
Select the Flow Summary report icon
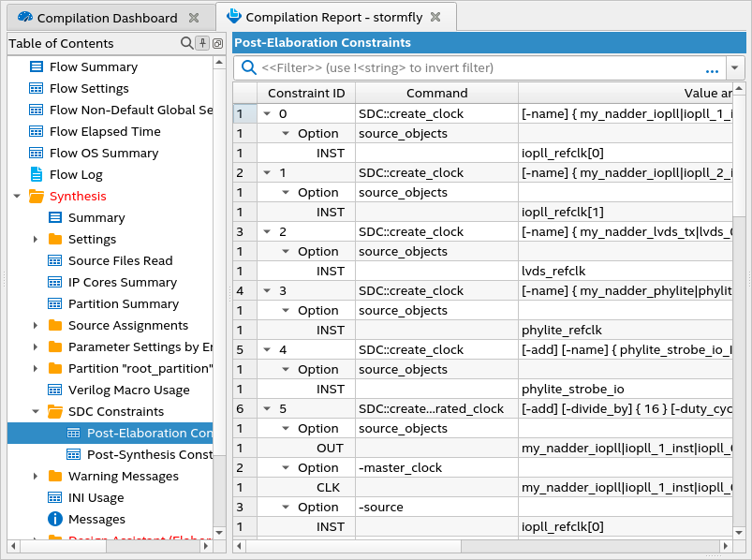coord(37,66)
